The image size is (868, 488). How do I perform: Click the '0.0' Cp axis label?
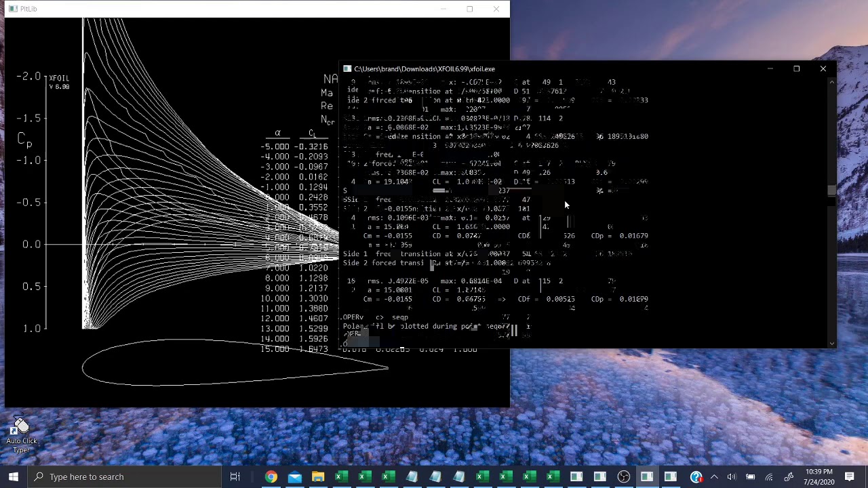pyautogui.click(x=31, y=244)
